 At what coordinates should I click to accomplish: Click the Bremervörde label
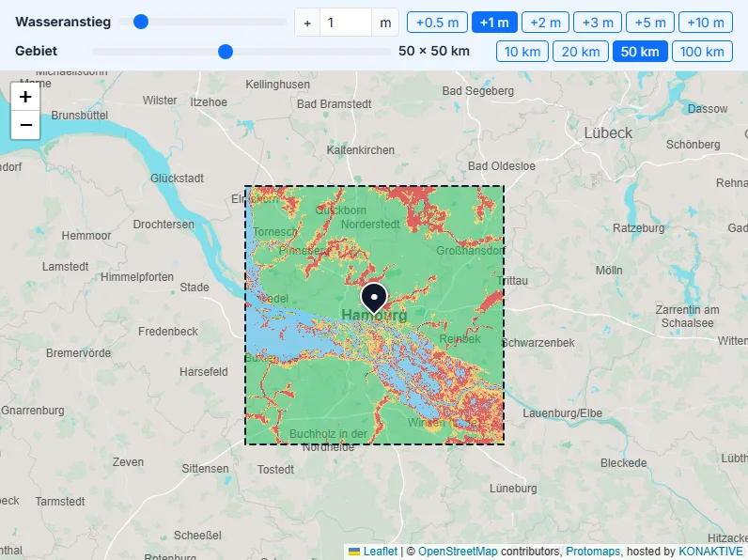coord(78,353)
